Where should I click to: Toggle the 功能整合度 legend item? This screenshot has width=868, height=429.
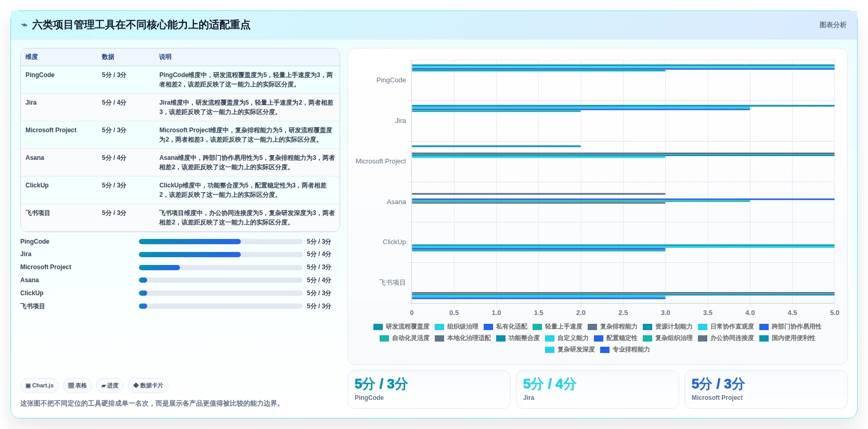coord(518,338)
